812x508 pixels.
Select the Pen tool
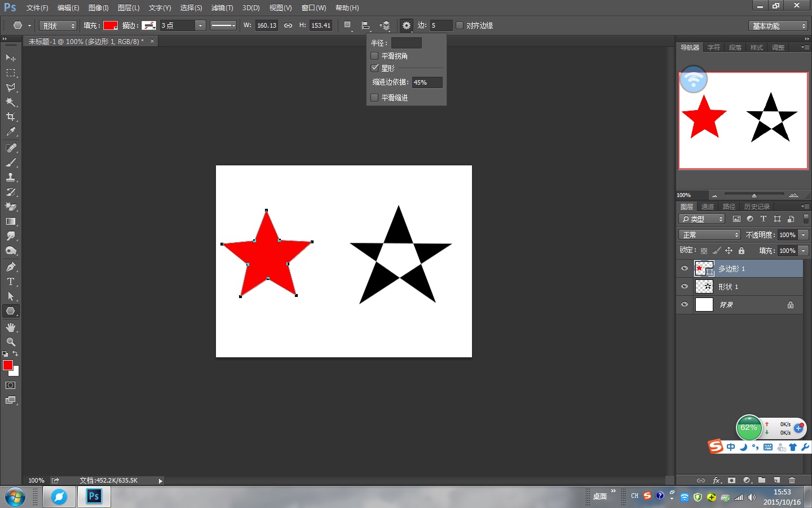click(x=11, y=267)
